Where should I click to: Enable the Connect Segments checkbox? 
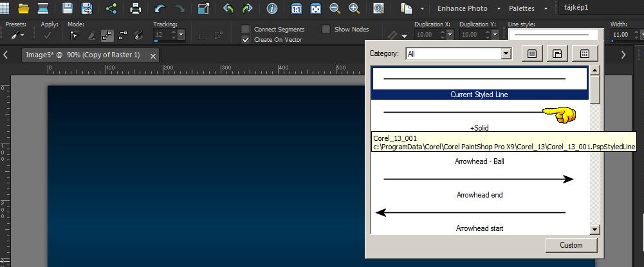[245, 29]
